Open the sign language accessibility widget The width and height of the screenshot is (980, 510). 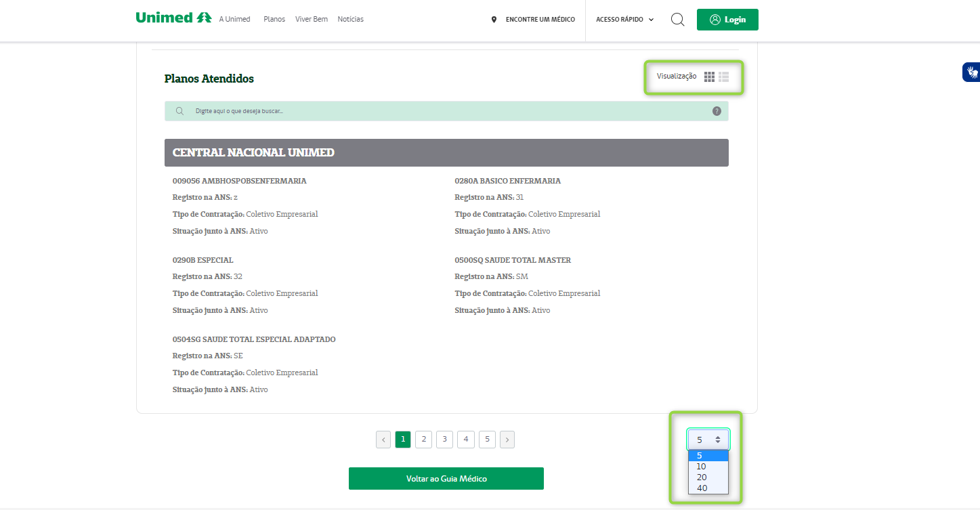[971, 72]
